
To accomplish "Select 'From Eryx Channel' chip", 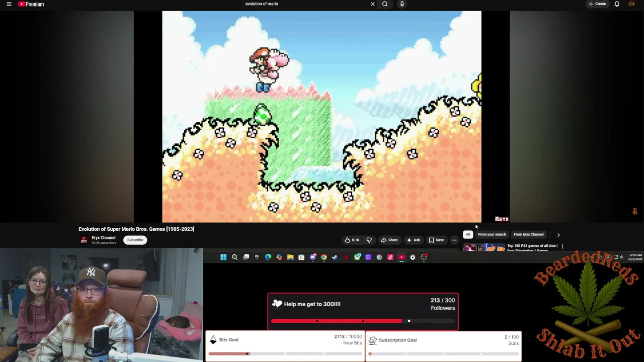I will tap(528, 234).
